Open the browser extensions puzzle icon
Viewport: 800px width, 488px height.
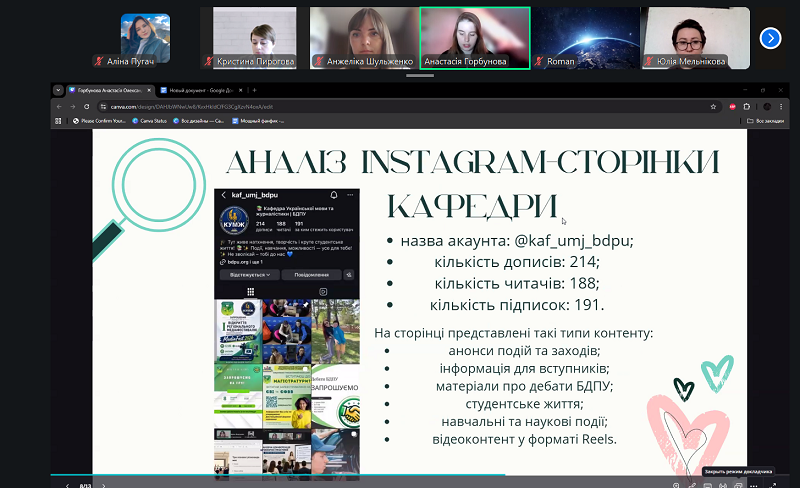point(747,107)
